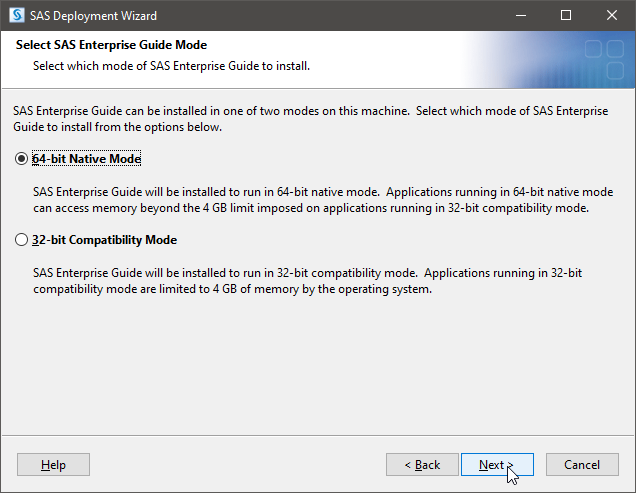This screenshot has height=493, width=636.
Task: Select the 64-bit Native Mode radio button
Action: pyautogui.click(x=21, y=159)
